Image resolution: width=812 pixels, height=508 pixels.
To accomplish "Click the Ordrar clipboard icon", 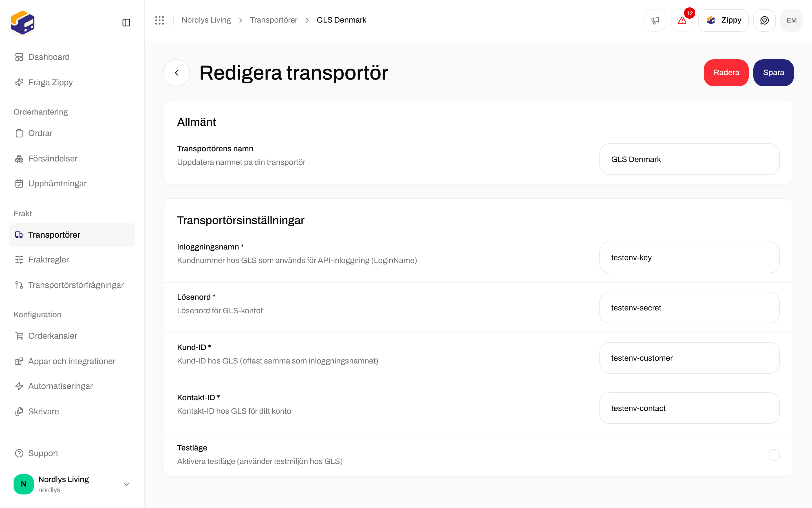I will [19, 133].
